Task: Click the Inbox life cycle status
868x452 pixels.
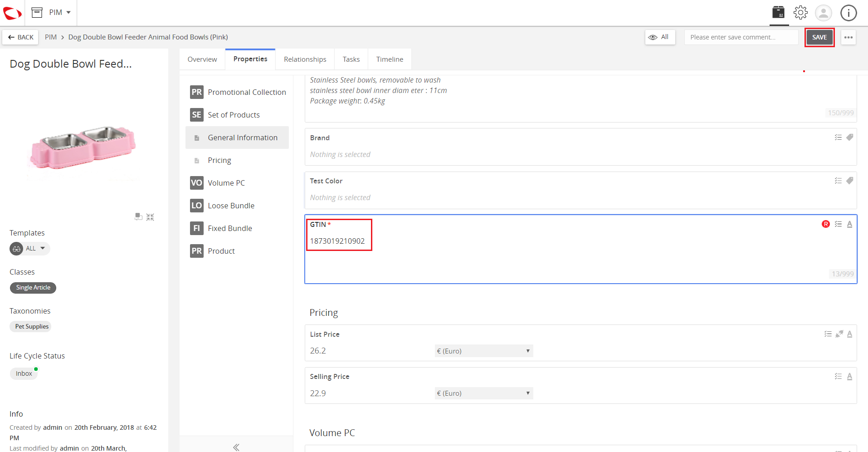Action: point(24,373)
